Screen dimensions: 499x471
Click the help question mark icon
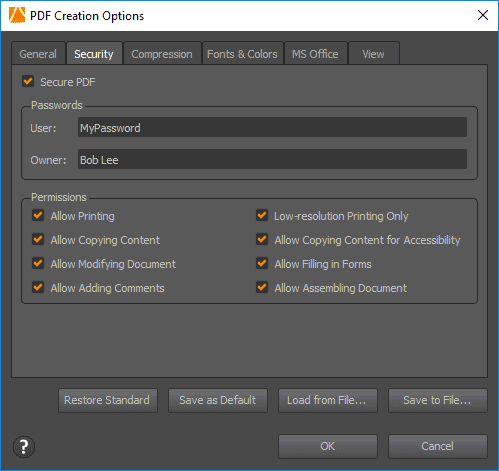(x=24, y=447)
